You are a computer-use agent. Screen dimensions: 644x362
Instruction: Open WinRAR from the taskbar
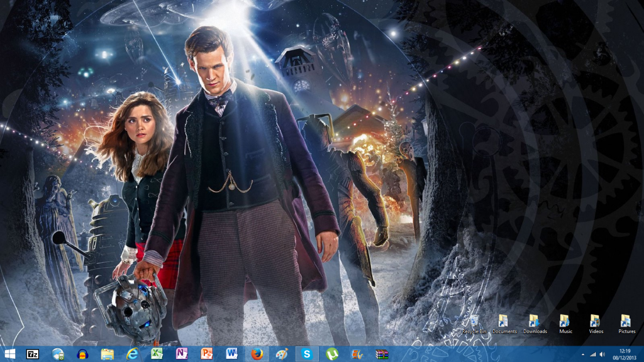[382, 354]
